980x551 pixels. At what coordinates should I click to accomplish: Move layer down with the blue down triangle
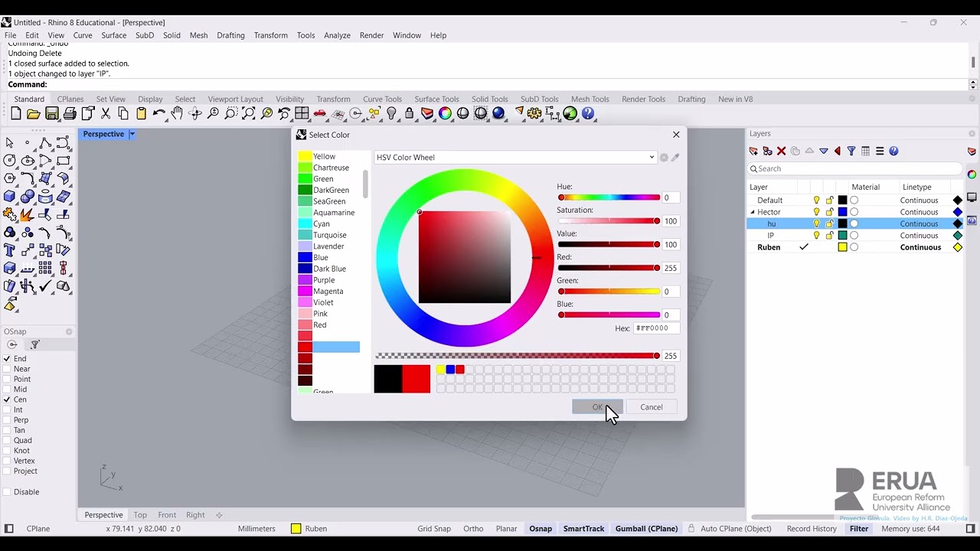click(823, 152)
